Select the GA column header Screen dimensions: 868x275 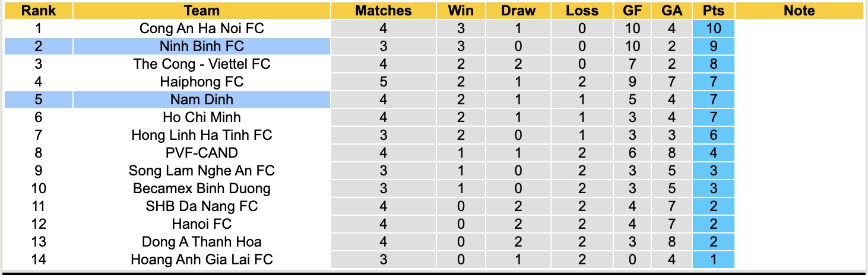pos(671,11)
